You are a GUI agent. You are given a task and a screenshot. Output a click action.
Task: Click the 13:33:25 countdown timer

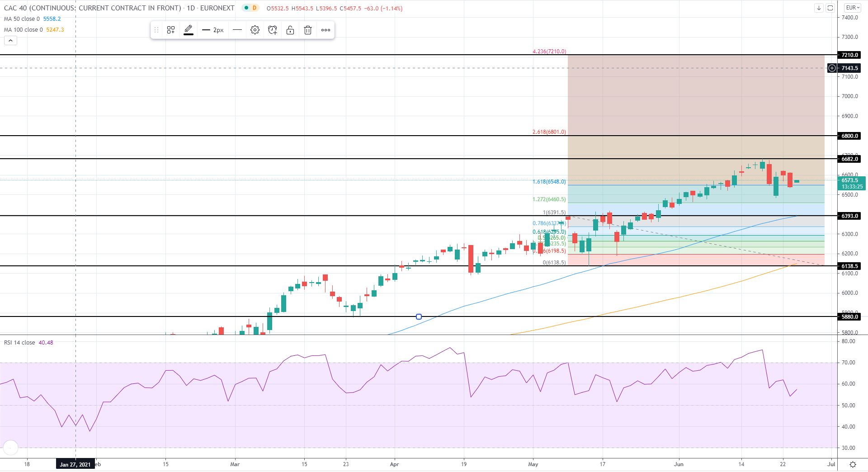coord(852,187)
